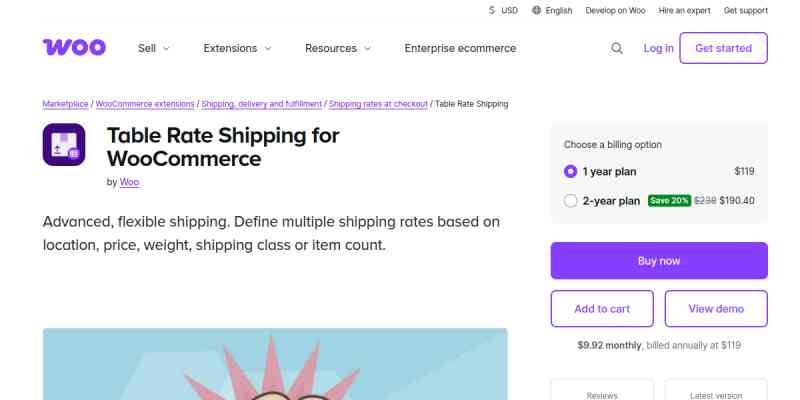Open View demo
The width and height of the screenshot is (800, 400).
click(716, 309)
